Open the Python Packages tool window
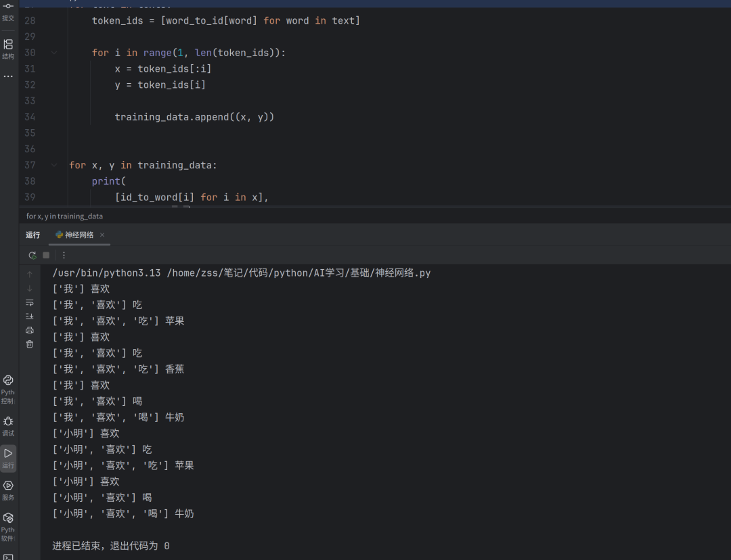The height and width of the screenshot is (560, 731). (8, 527)
